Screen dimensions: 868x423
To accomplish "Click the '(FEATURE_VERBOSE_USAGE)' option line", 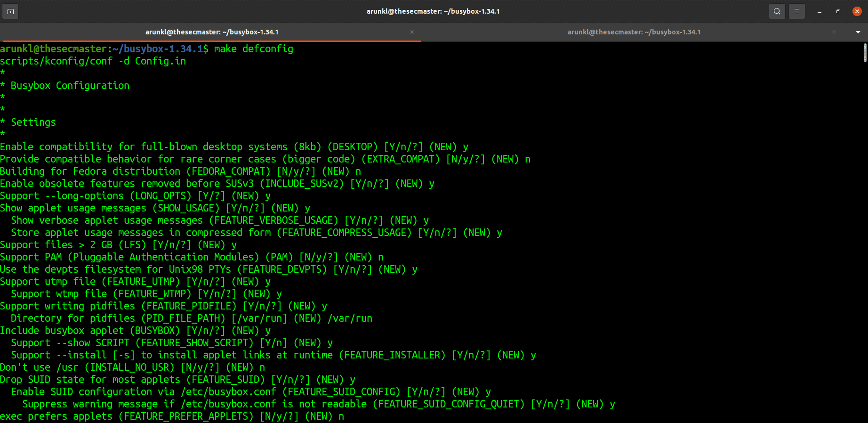I will click(220, 220).
